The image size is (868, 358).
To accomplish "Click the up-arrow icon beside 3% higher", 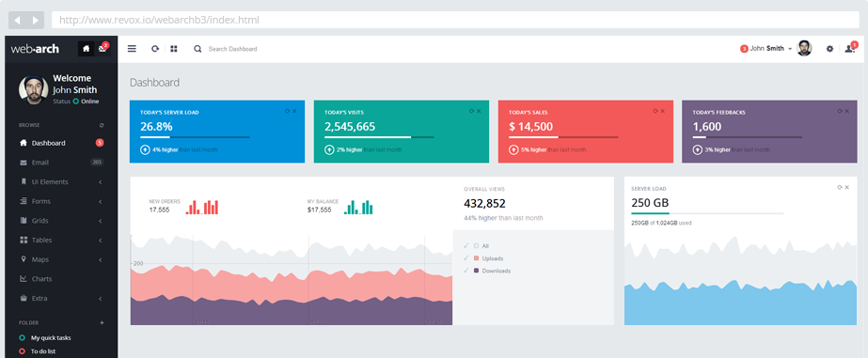I will (698, 149).
